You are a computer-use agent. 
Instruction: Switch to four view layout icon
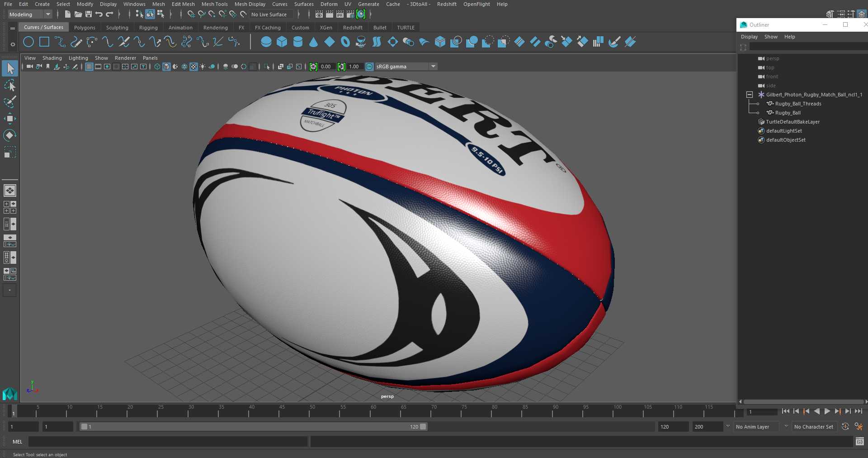(10, 207)
